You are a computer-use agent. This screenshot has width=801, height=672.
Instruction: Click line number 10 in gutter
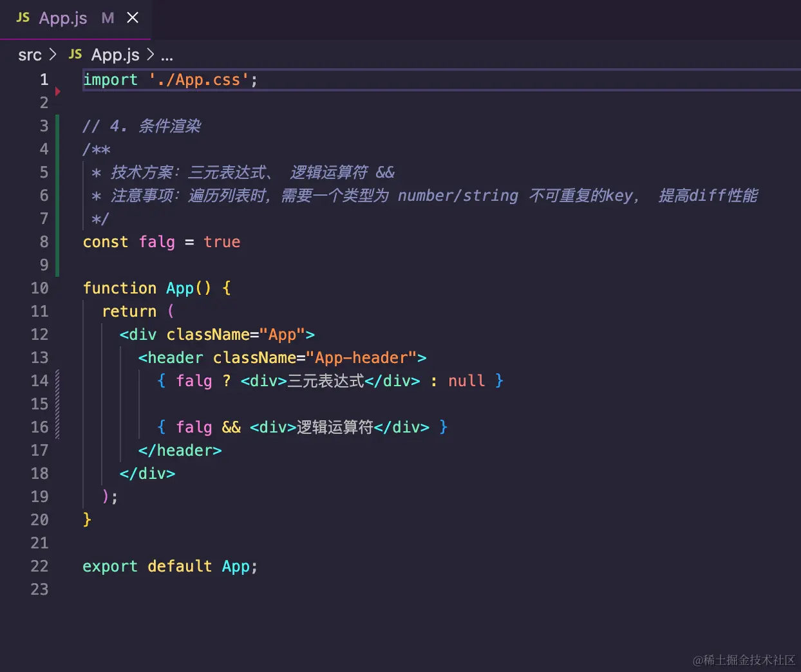(x=39, y=288)
